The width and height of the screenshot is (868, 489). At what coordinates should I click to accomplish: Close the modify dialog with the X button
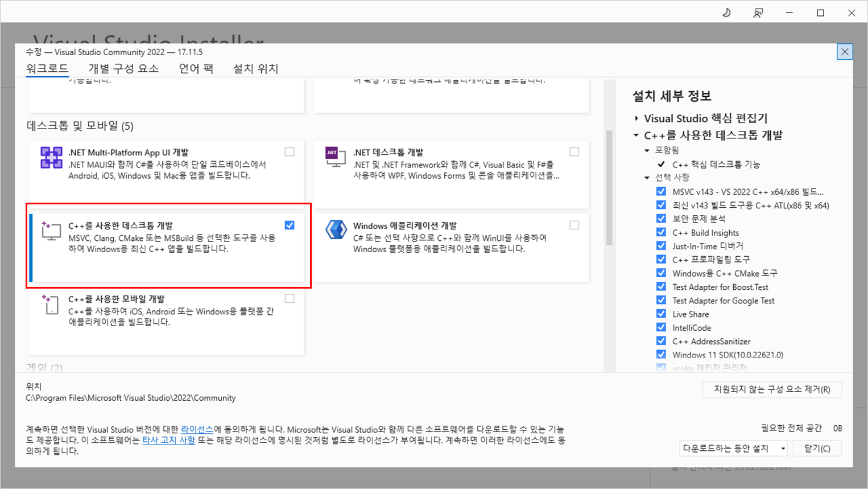(x=845, y=52)
